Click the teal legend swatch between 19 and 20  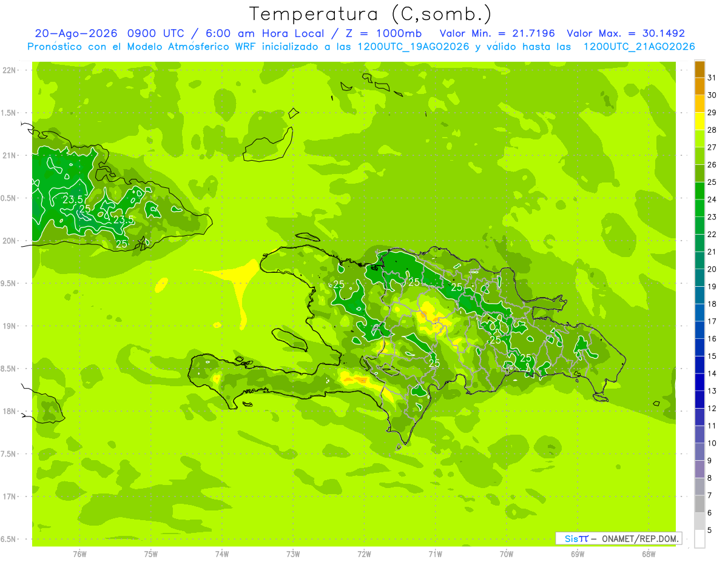pyautogui.click(x=699, y=278)
